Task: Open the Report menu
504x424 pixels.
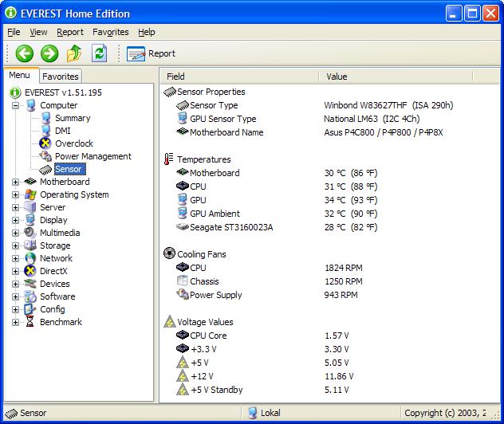Action: pyautogui.click(x=69, y=32)
